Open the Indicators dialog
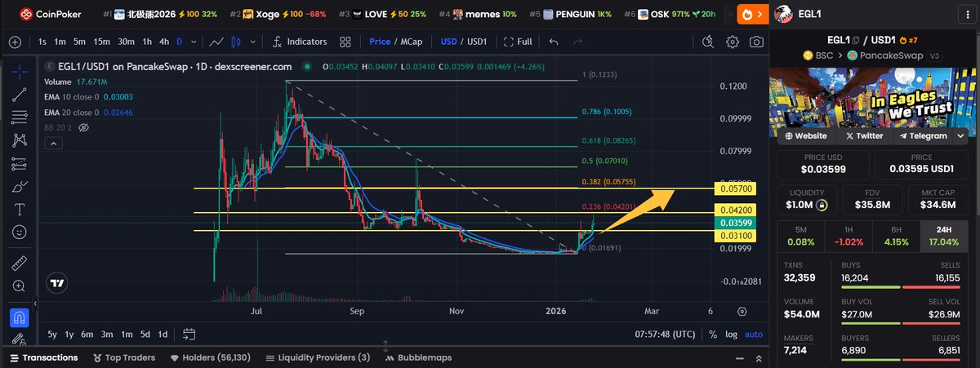 tap(300, 42)
